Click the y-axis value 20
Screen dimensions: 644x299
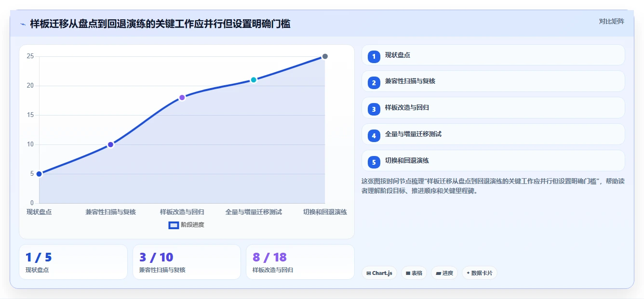coord(30,86)
